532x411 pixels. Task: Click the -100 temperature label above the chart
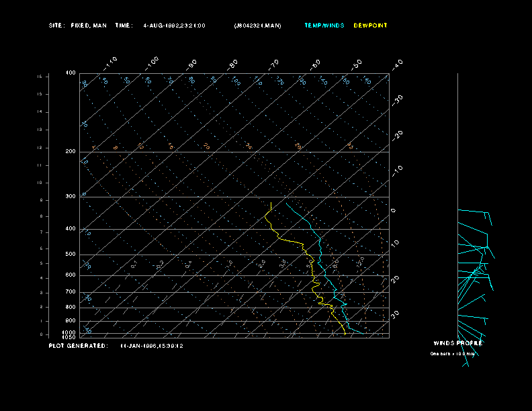click(151, 64)
